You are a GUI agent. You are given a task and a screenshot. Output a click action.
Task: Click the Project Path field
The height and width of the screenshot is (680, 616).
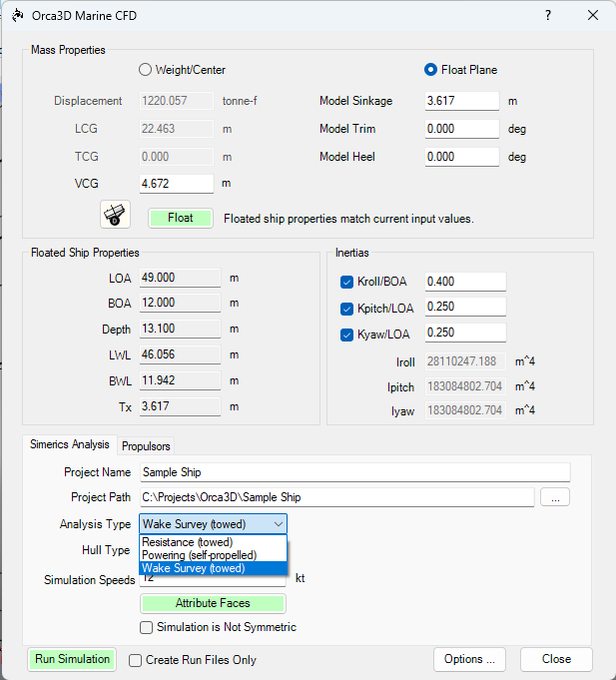click(336, 497)
